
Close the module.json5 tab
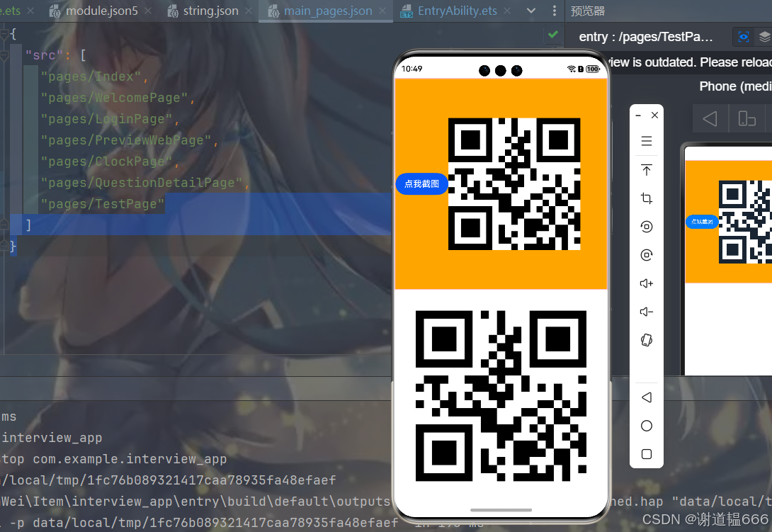148,11
